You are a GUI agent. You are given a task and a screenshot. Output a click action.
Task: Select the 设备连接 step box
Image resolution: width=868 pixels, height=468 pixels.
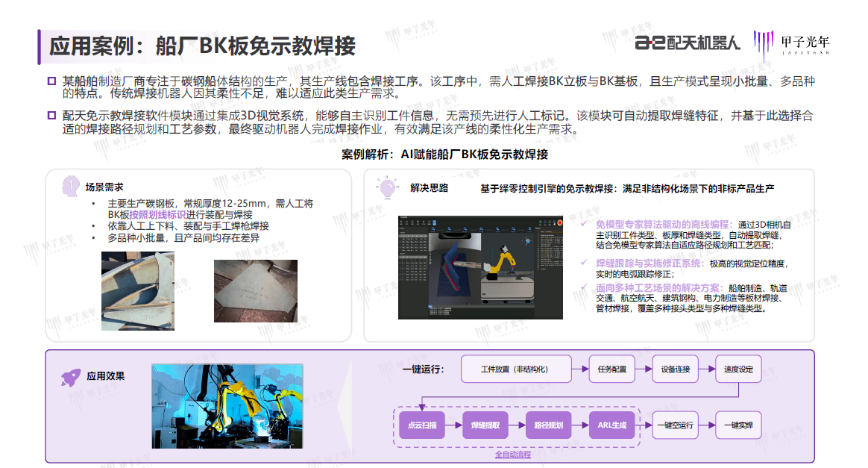(x=676, y=369)
